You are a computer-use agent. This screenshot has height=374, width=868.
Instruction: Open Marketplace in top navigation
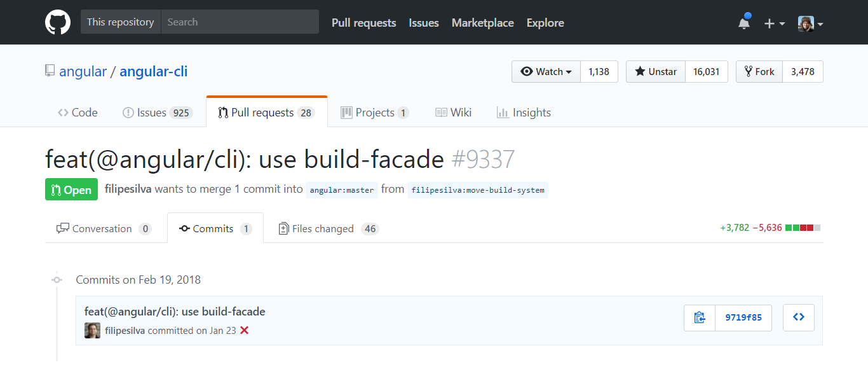(483, 23)
